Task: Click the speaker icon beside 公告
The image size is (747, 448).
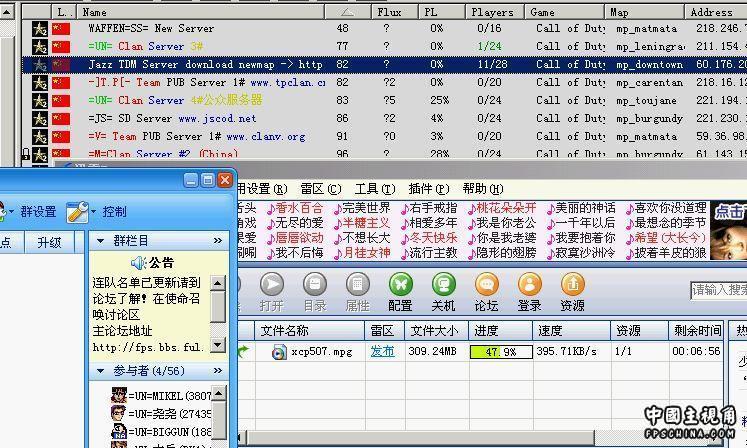Action: 138,263
